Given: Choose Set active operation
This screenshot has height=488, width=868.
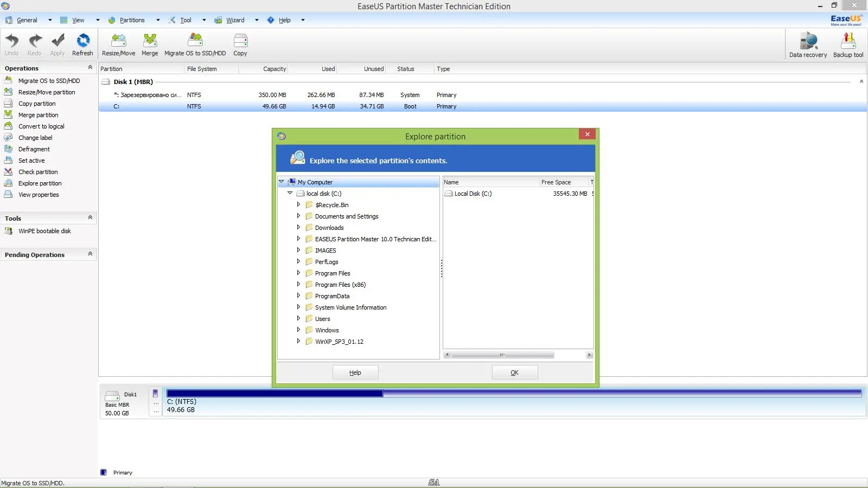Looking at the screenshot, I should (31, 160).
